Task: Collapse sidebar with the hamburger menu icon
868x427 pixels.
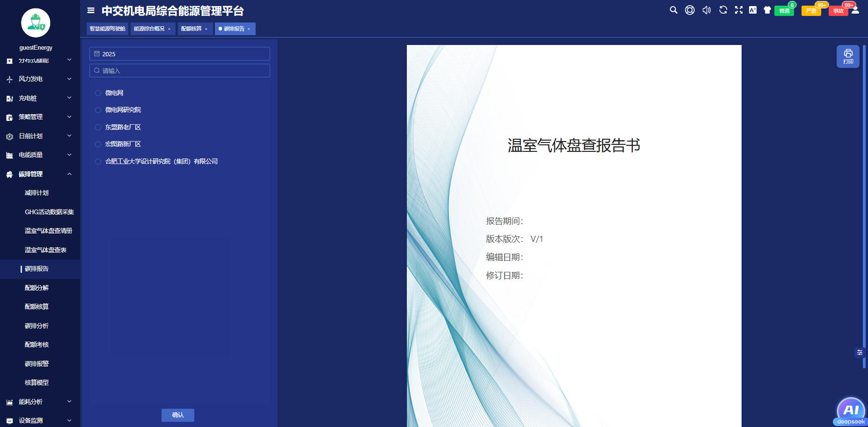Action: coord(91,10)
